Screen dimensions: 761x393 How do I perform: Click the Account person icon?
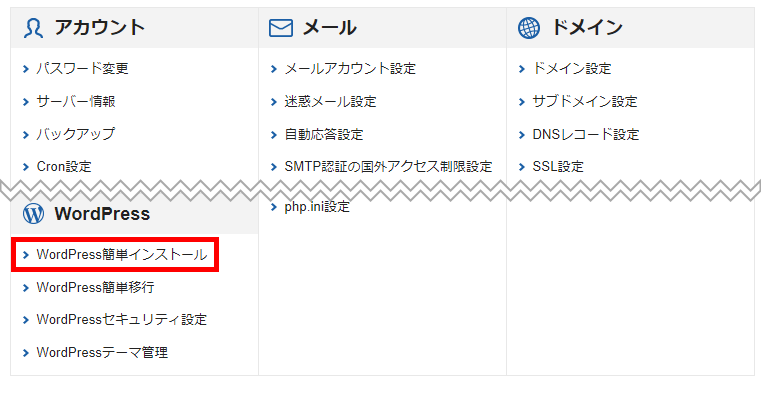coord(33,28)
